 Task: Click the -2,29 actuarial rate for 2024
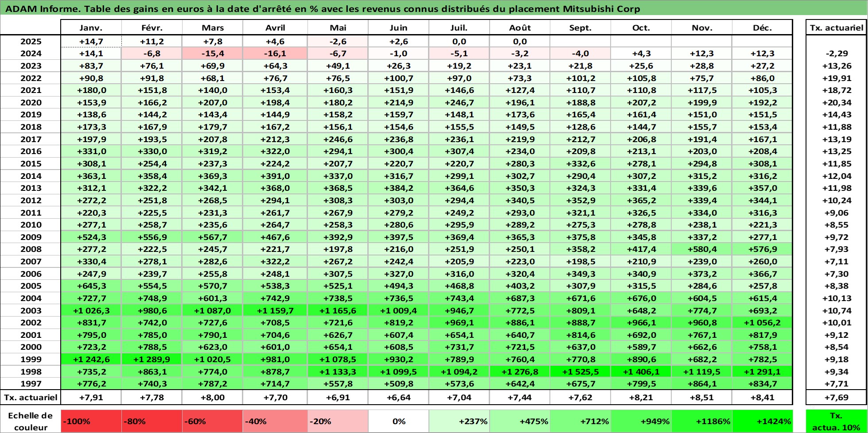pos(837,54)
